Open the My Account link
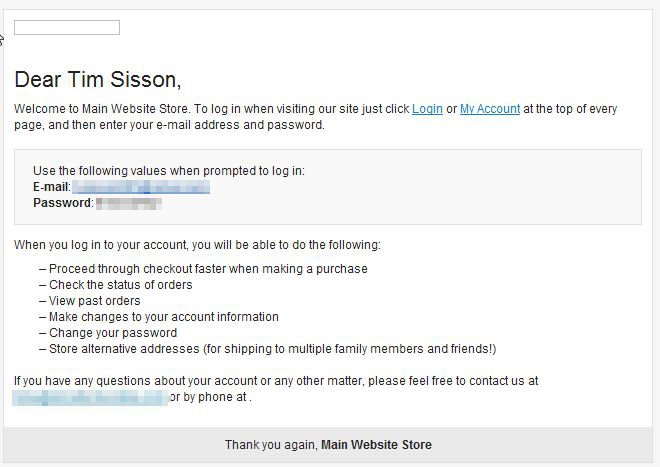660x467 pixels. pos(490,109)
